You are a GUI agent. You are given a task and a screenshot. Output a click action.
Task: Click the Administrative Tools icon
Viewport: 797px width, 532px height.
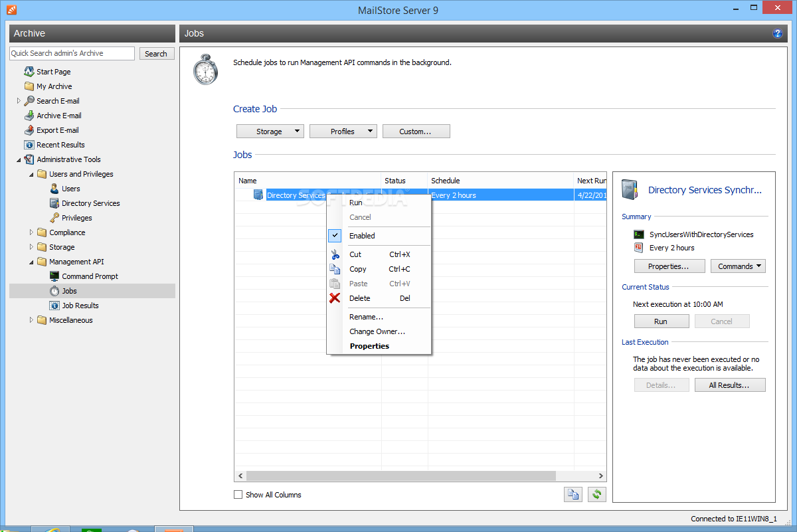pos(29,159)
